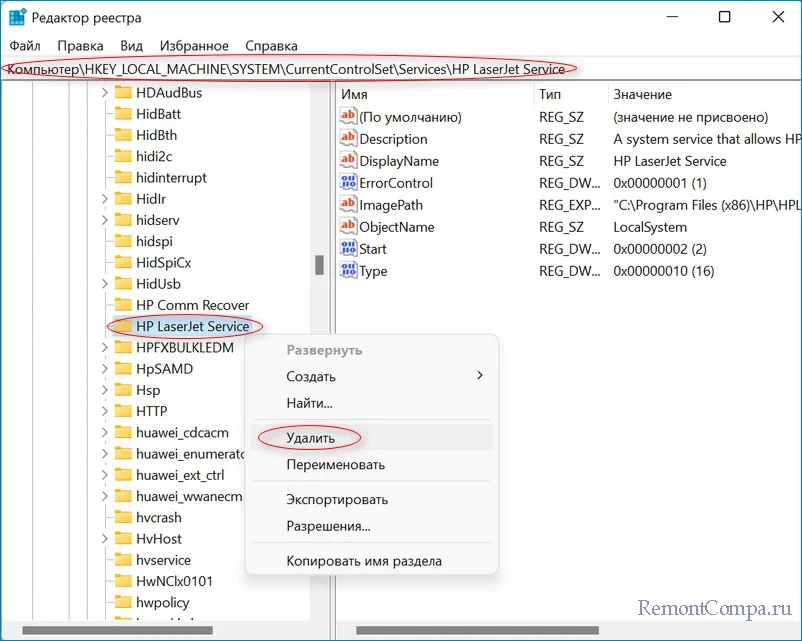Image resolution: width=802 pixels, height=641 pixels.
Task: Click the Registry Editor app icon in title bar
Action: pos(18,17)
